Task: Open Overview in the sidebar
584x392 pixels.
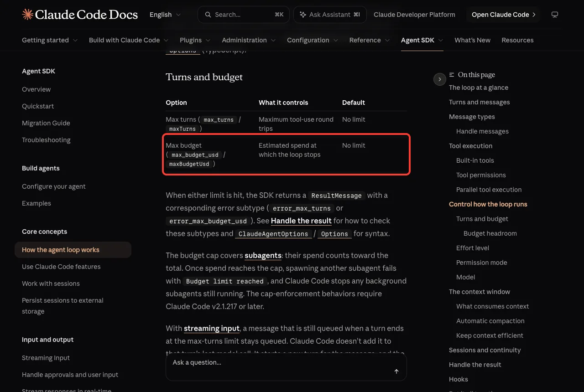Action: coord(36,89)
